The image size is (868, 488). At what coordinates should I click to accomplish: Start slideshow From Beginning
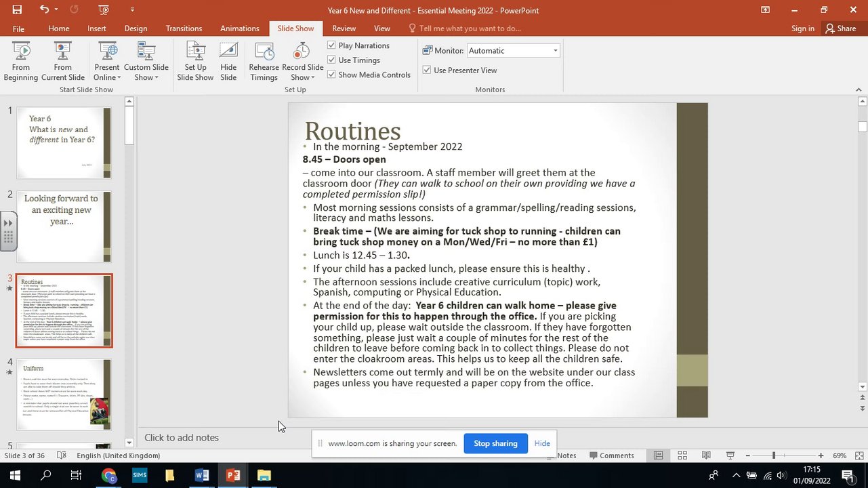(x=21, y=62)
